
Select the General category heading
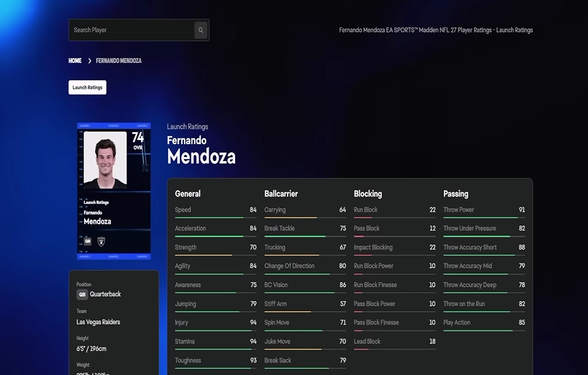click(x=187, y=193)
